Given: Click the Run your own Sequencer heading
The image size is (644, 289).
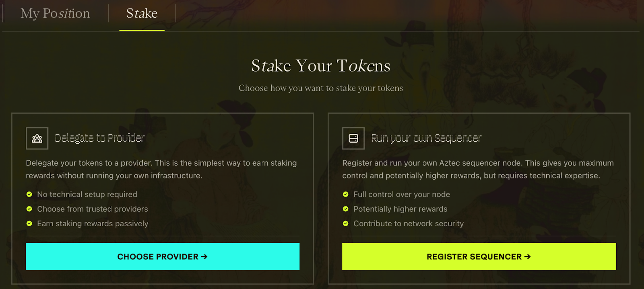Looking at the screenshot, I should click(x=426, y=138).
